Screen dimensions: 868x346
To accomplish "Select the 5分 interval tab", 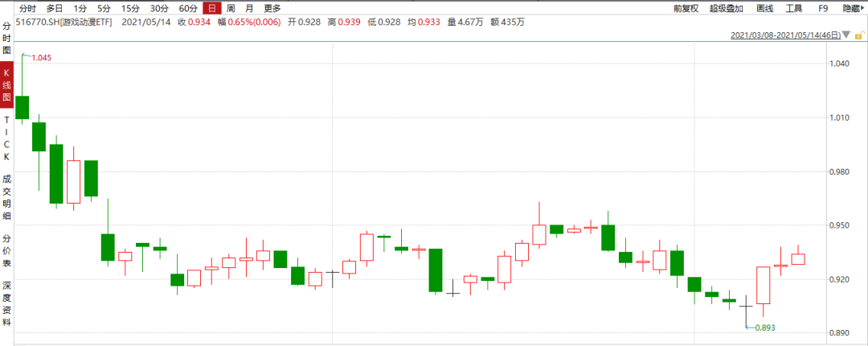I will click(x=104, y=8).
